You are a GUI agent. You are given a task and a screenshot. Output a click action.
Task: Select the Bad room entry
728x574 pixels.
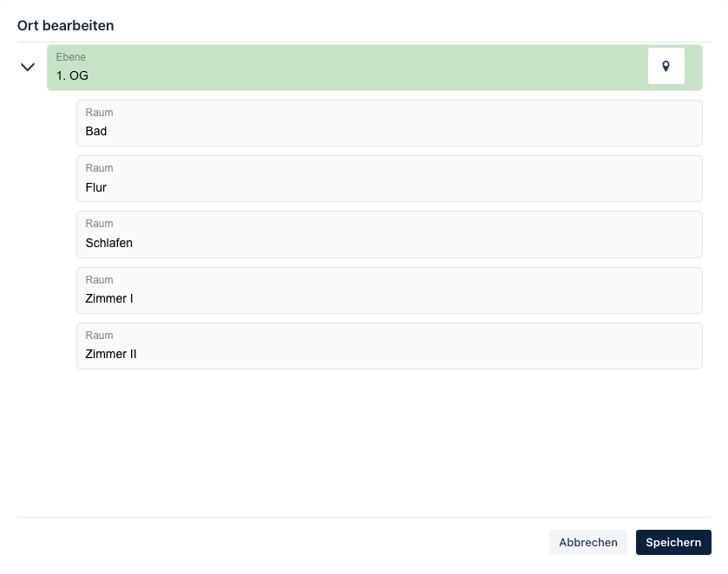(389, 123)
